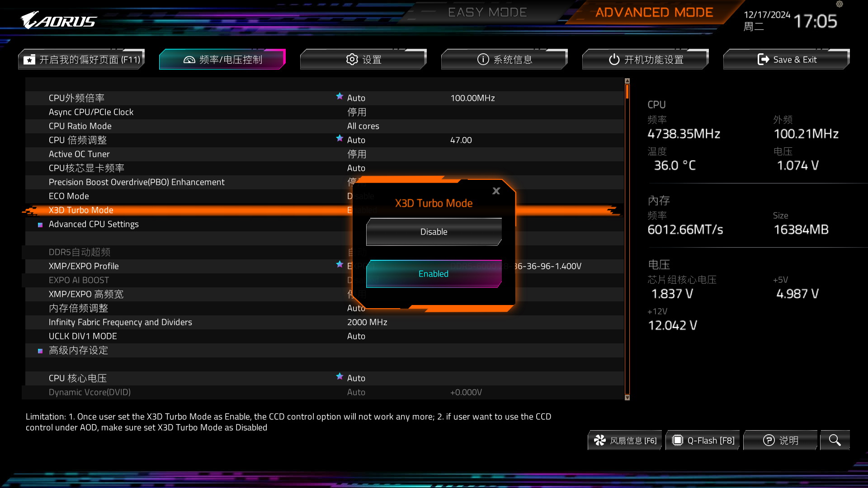Viewport: 868px width, 488px height.
Task: Open the settings gear icon at top right
Action: coord(840,4)
